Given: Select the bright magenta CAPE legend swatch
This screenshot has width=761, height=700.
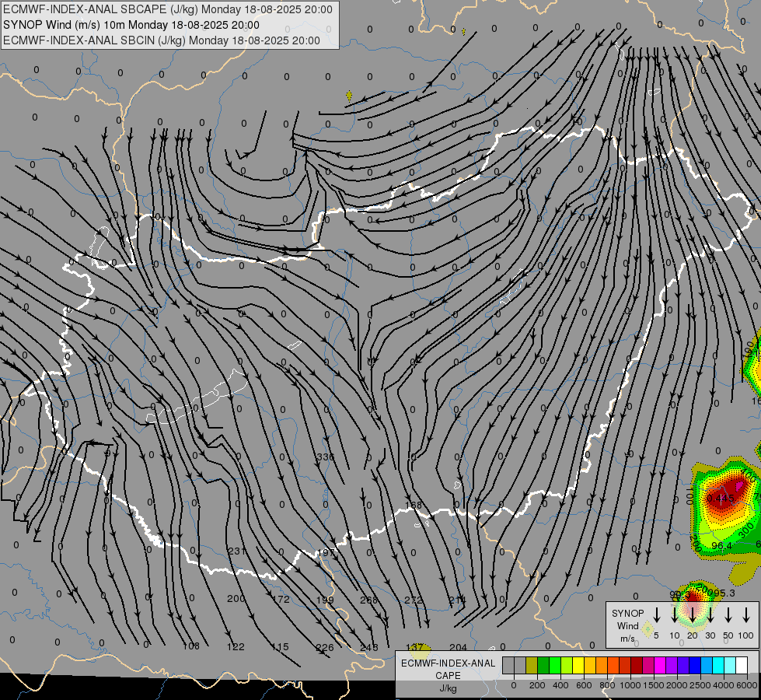Looking at the screenshot, I should [x=660, y=666].
